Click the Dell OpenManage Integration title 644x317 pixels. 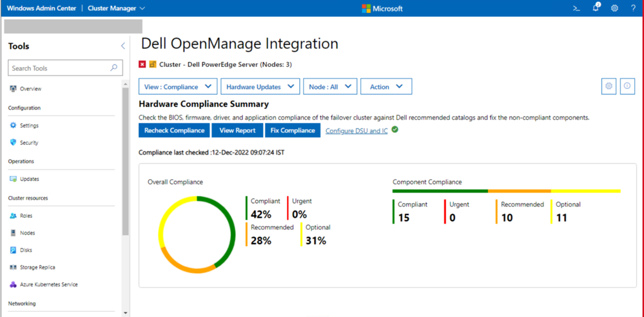click(x=239, y=44)
